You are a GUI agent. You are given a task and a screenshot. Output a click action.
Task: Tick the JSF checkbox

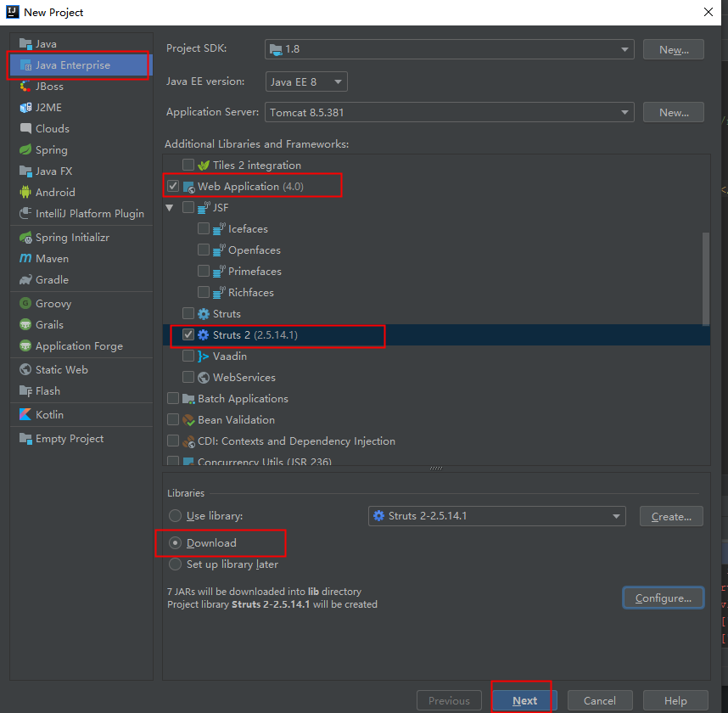point(188,207)
